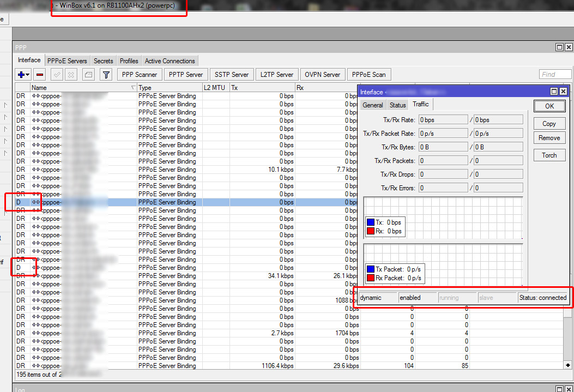Select the highlighted D pppoe row
This screenshot has height=392, width=574.
coord(186,202)
